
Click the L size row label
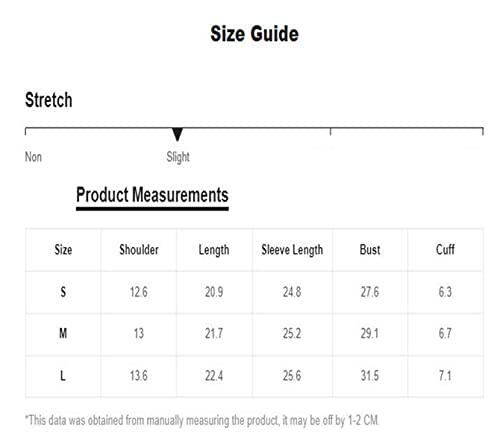tap(63, 376)
